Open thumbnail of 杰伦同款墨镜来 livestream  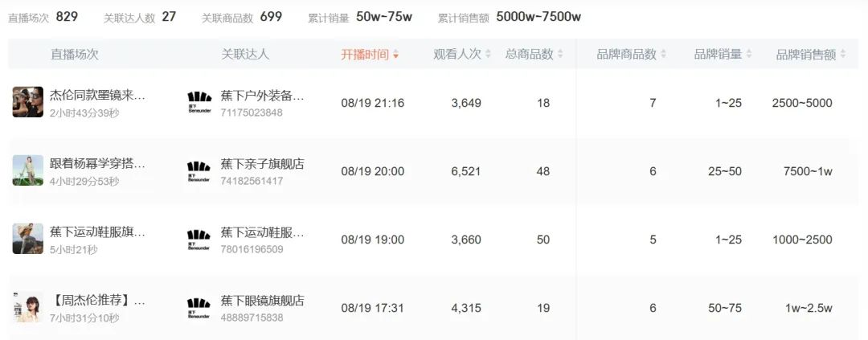pyautogui.click(x=27, y=102)
